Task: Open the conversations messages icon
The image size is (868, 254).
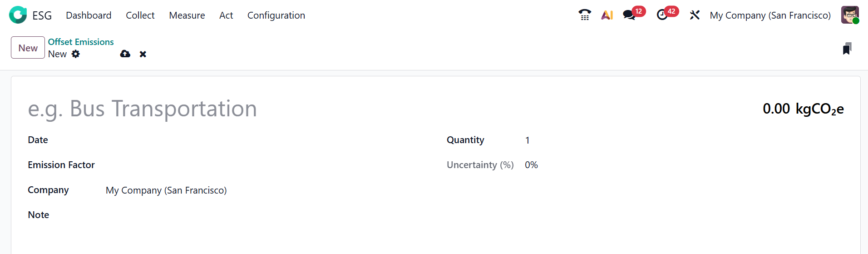Action: coord(629,15)
